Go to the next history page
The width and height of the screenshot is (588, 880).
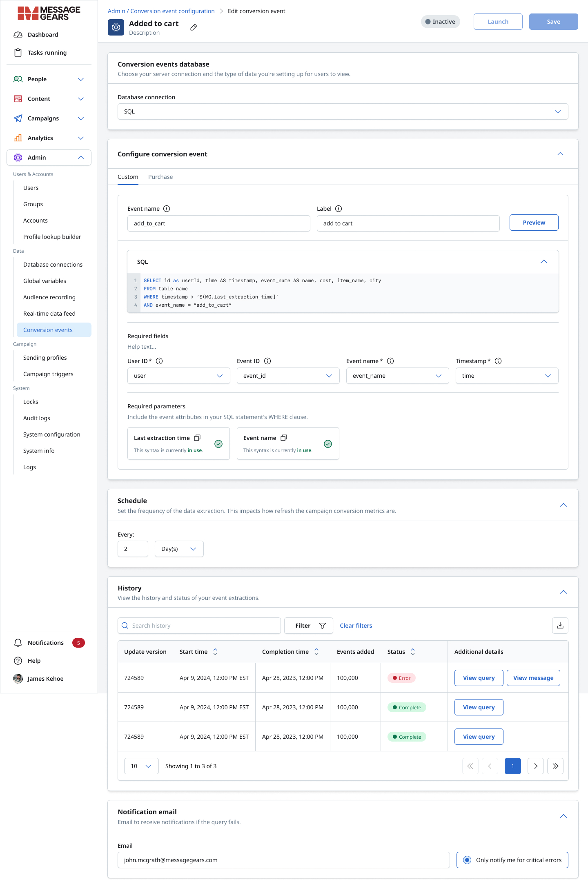[536, 766]
